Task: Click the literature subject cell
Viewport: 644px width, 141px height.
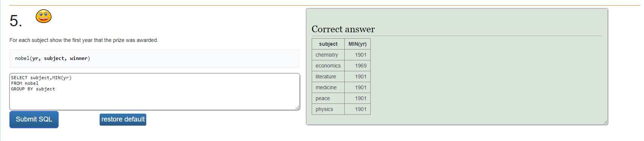Action: pos(328,76)
